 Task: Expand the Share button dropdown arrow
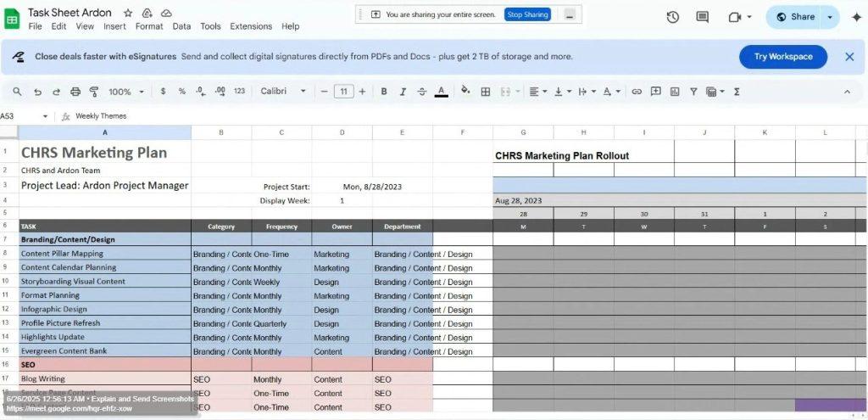coord(830,17)
